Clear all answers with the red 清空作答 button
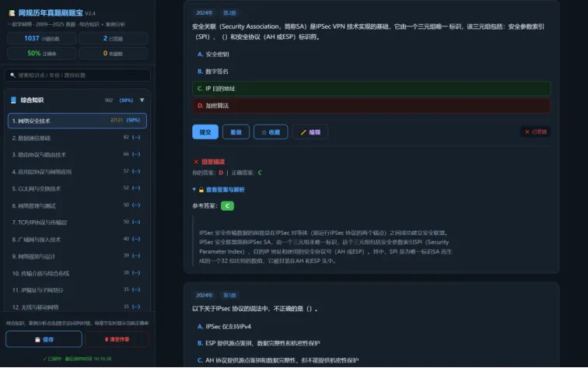Screen dimensions: 588x368 tap(117, 339)
